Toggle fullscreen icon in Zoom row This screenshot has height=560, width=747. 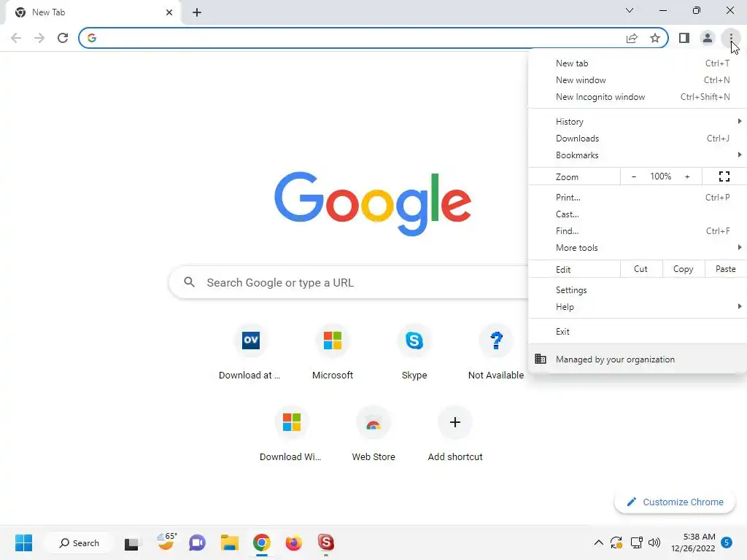click(724, 176)
